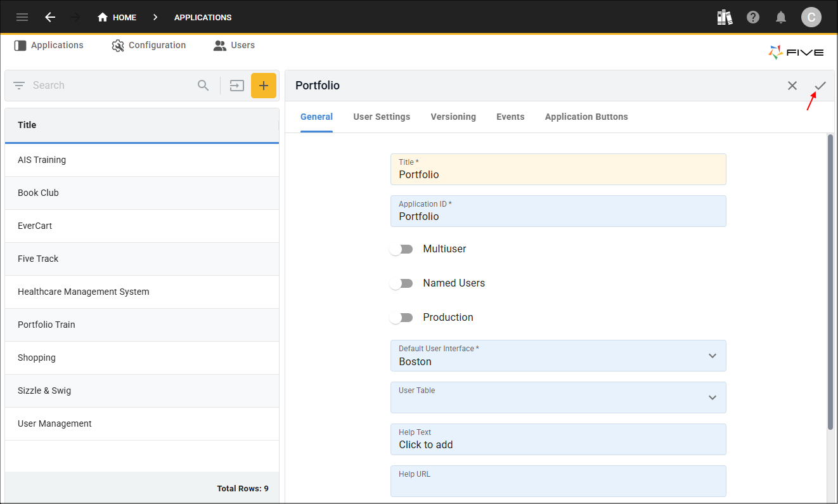Cancel editing with the X icon
Screen dimensions: 838x504
(x=792, y=86)
